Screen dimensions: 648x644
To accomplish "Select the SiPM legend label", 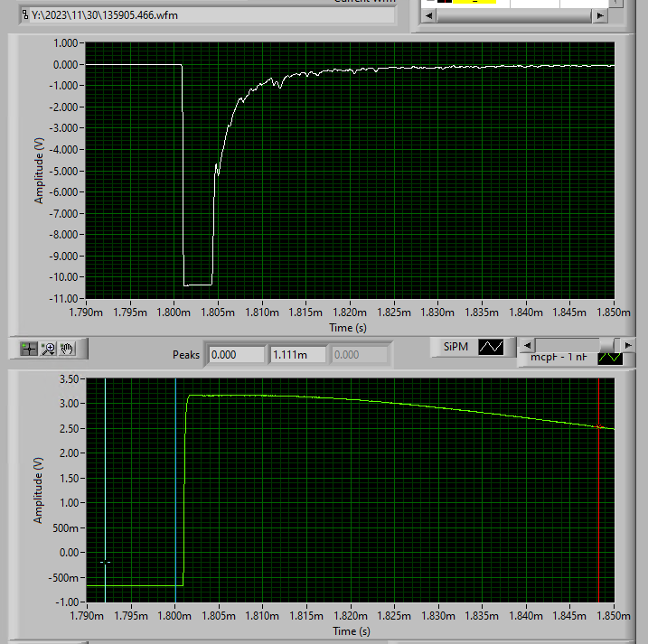I will click(x=455, y=347).
